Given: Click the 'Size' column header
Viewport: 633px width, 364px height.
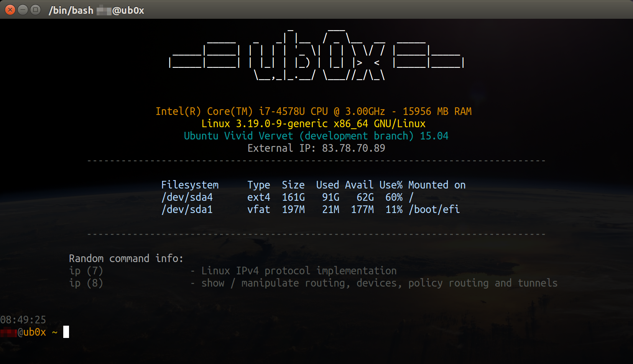Looking at the screenshot, I should click(293, 185).
